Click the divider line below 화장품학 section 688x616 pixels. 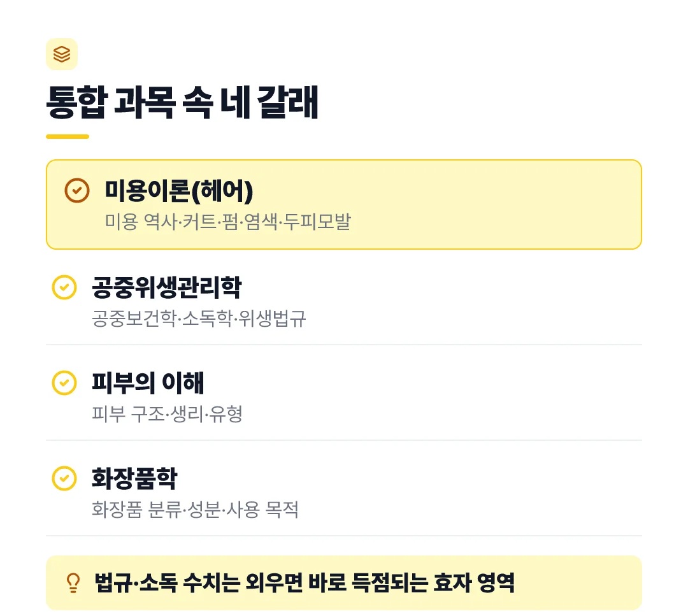[x=344, y=536]
